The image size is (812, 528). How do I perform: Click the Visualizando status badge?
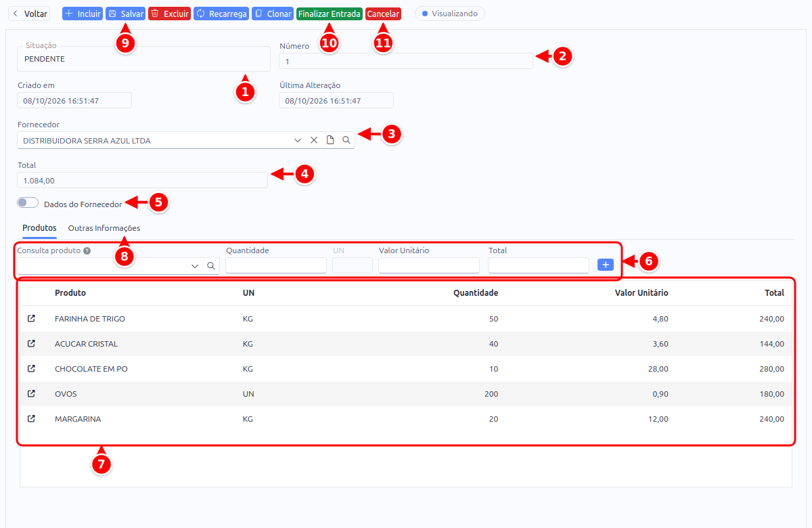coord(449,14)
